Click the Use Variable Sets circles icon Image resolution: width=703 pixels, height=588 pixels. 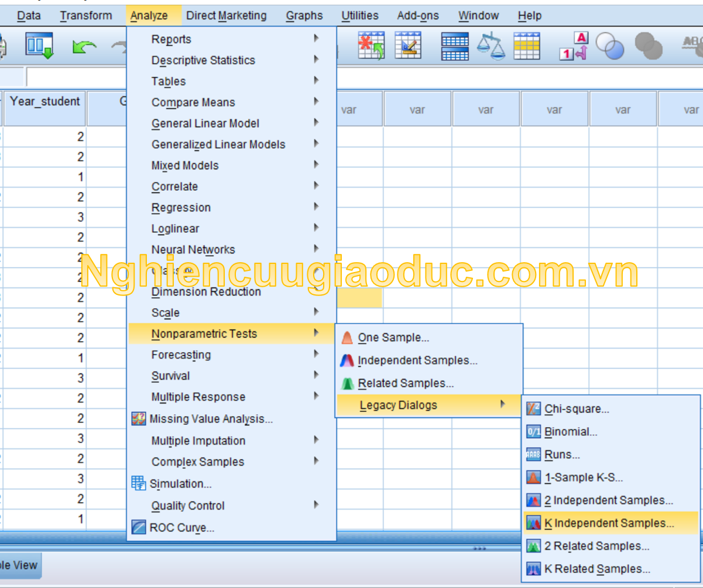tap(610, 46)
